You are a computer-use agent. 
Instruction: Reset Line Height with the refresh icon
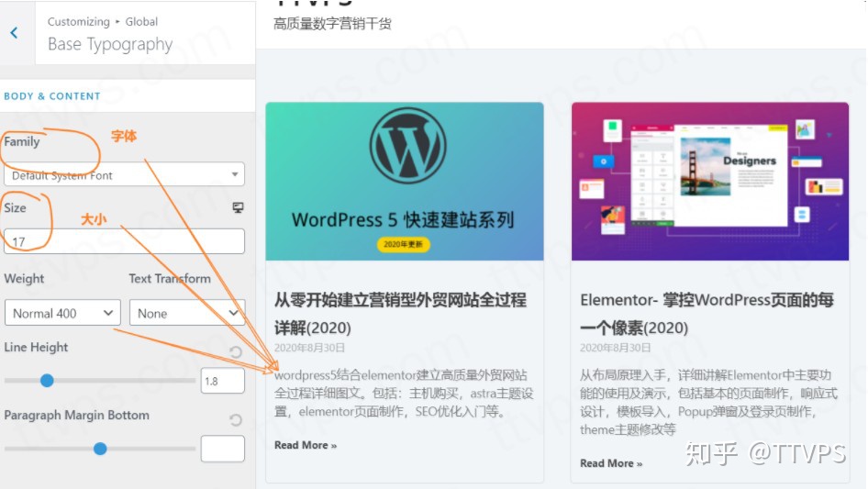click(236, 352)
